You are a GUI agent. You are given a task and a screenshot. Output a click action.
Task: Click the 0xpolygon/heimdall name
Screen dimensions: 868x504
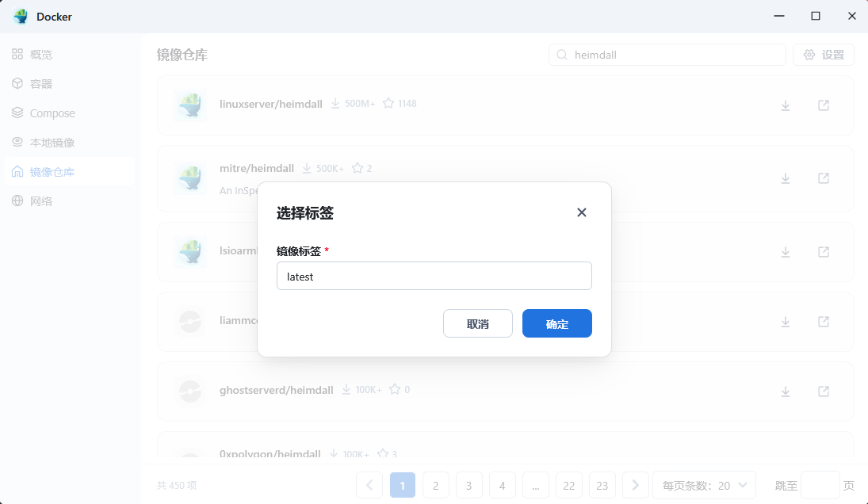point(270,453)
